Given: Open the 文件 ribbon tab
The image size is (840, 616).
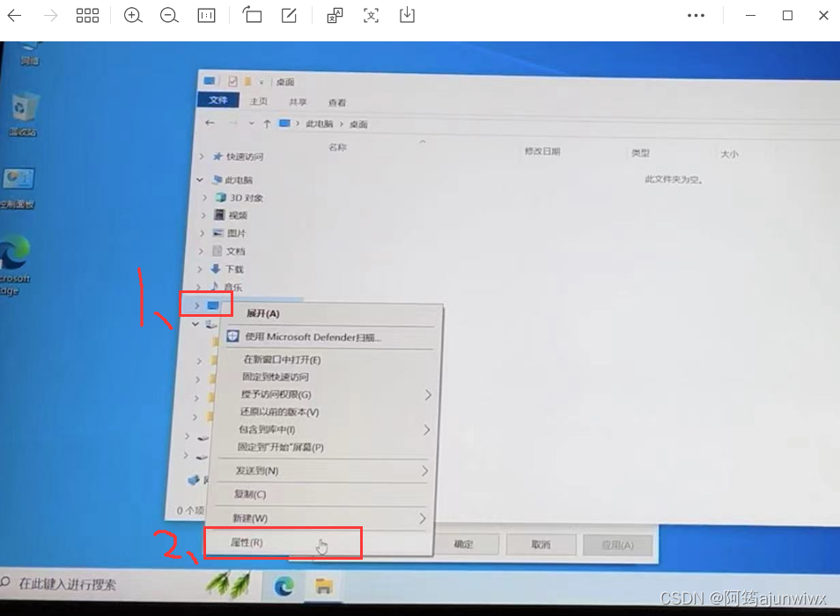Looking at the screenshot, I should 218,100.
